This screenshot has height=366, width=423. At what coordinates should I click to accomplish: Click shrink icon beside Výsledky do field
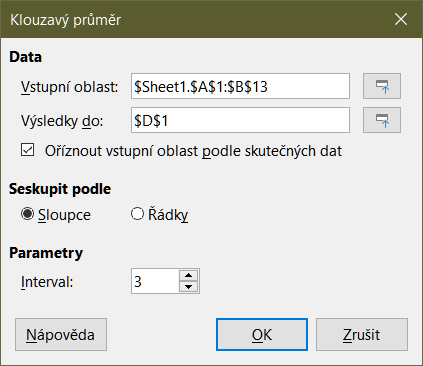click(382, 120)
